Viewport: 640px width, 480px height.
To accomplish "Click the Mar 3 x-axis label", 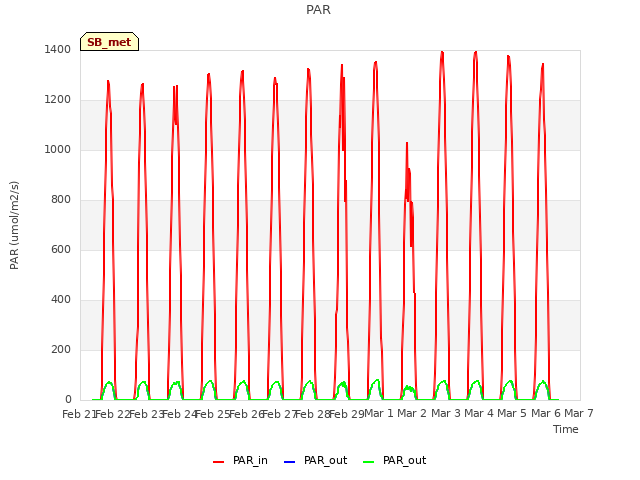I will tap(446, 413).
